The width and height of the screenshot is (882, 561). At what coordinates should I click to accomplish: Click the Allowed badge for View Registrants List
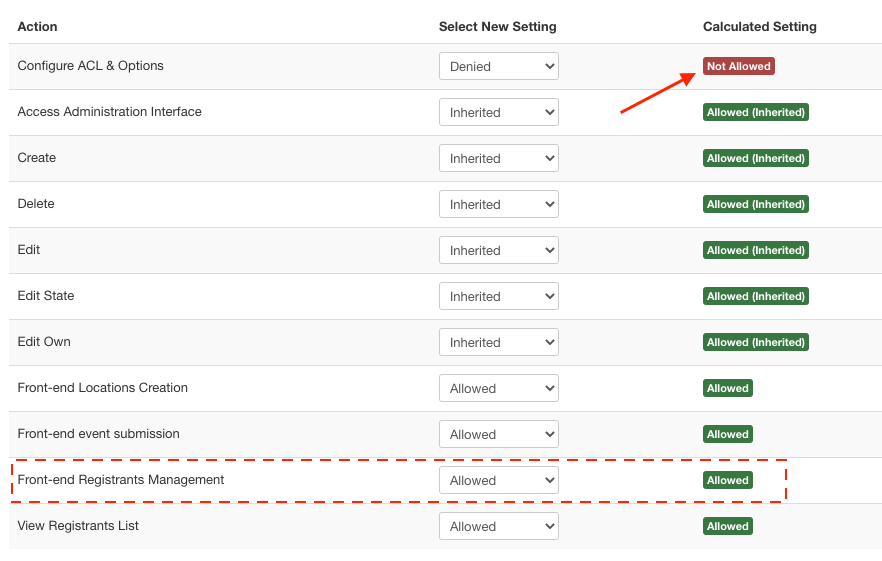coord(727,526)
